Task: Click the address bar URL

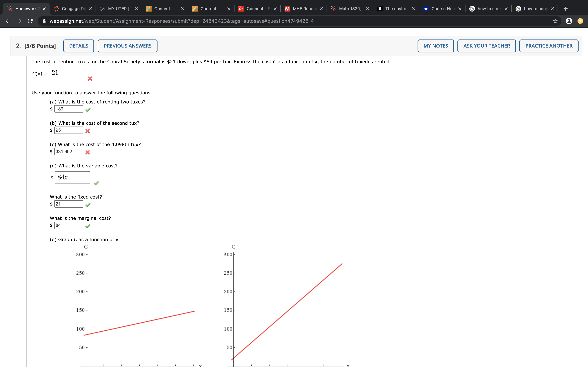Action: [181, 21]
